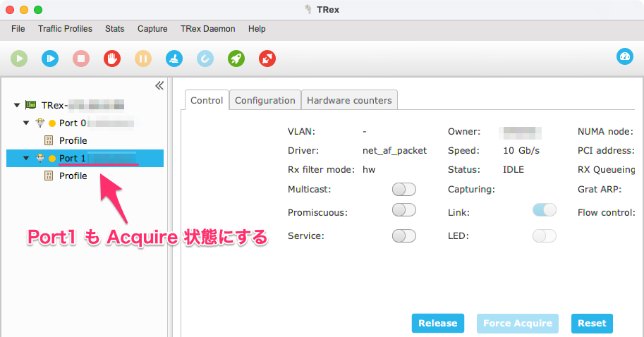Viewport: 644px width, 337px height.
Task: Toggle the LED switch
Action: point(545,236)
